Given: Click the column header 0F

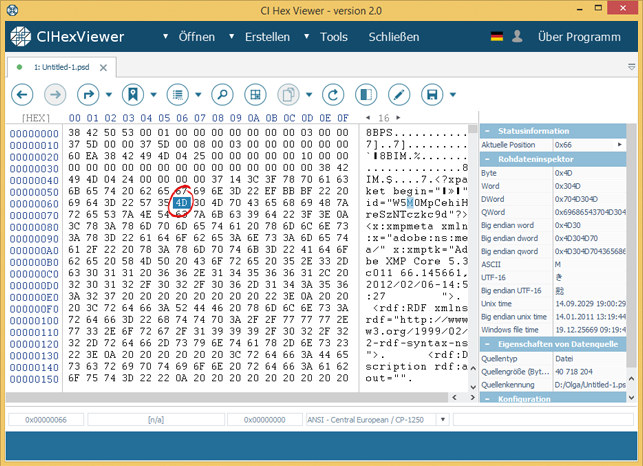Looking at the screenshot, I should [x=343, y=118].
